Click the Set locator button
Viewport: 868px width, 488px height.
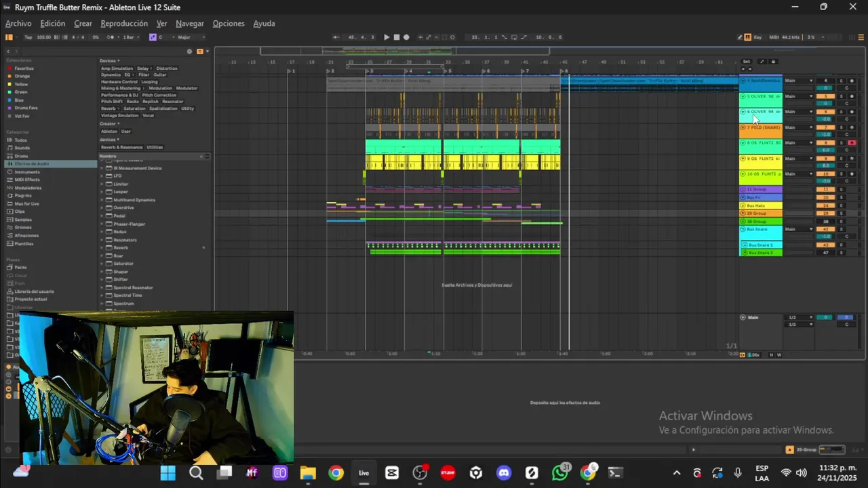tap(747, 61)
